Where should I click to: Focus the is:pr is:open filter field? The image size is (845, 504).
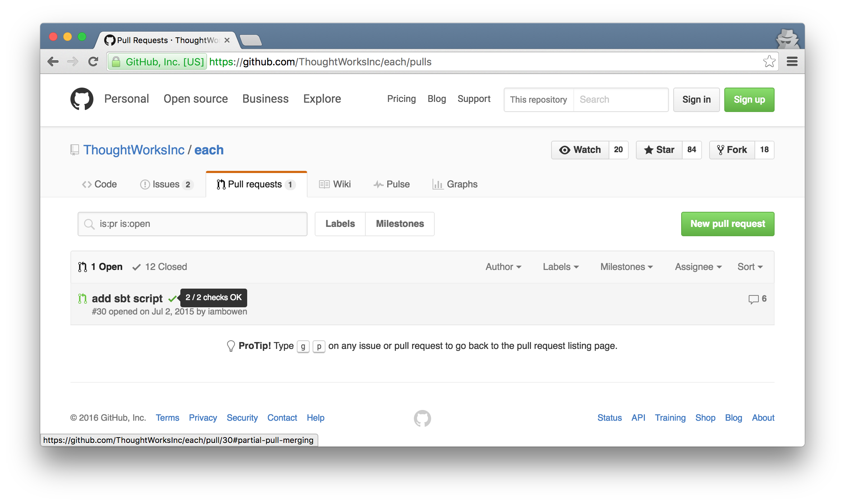[193, 224]
